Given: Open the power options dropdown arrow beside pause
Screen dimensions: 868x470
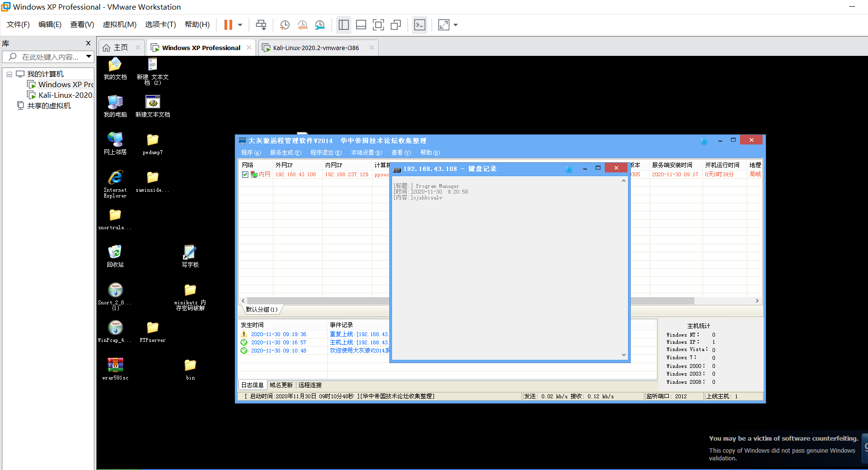Looking at the screenshot, I should 240,25.
